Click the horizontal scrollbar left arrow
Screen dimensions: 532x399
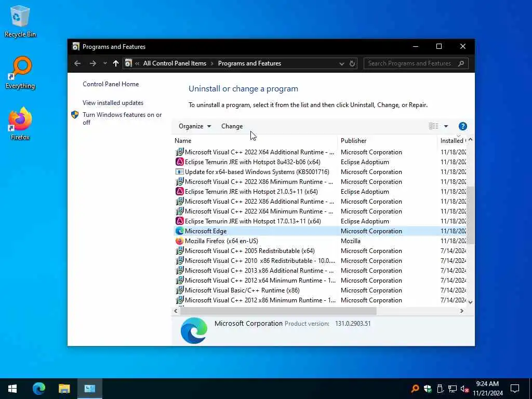tap(176, 311)
